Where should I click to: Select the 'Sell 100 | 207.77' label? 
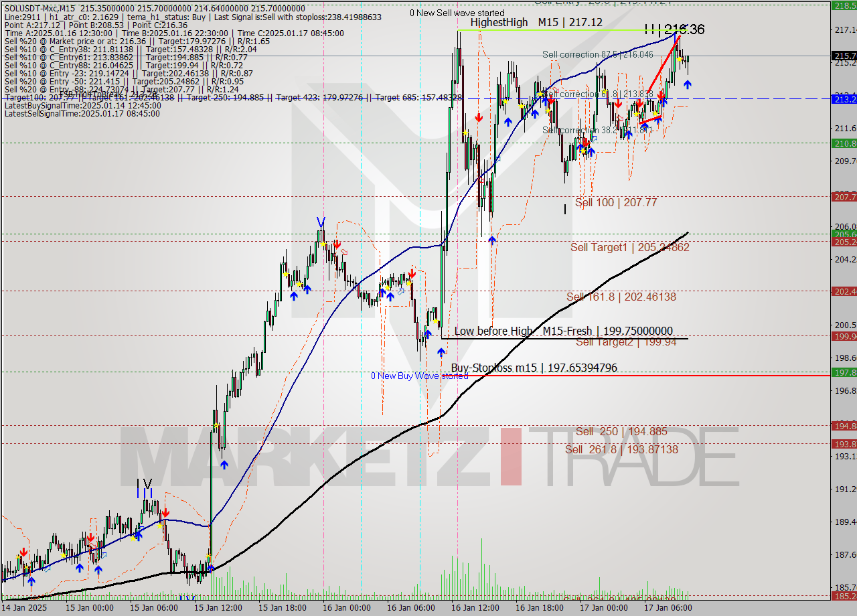tap(616, 202)
